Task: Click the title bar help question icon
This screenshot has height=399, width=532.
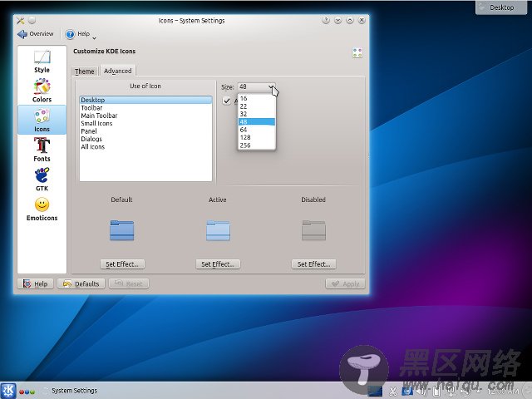Action: coord(326,20)
